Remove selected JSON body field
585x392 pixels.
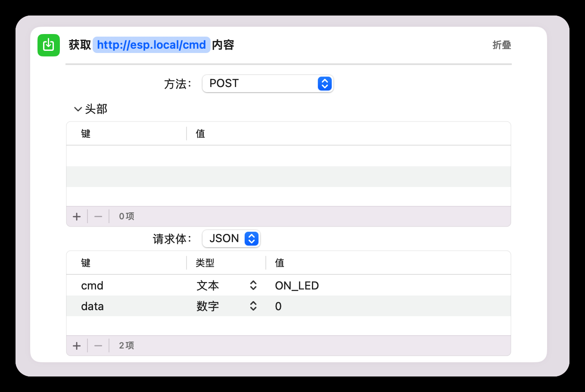[x=98, y=345]
